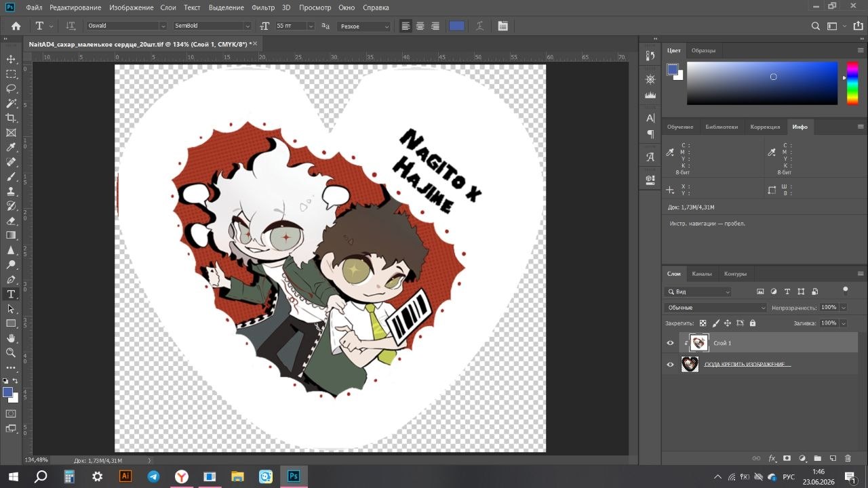Image resolution: width=868 pixels, height=488 pixels.
Task: Switch to the Контуры tab
Action: [735, 274]
